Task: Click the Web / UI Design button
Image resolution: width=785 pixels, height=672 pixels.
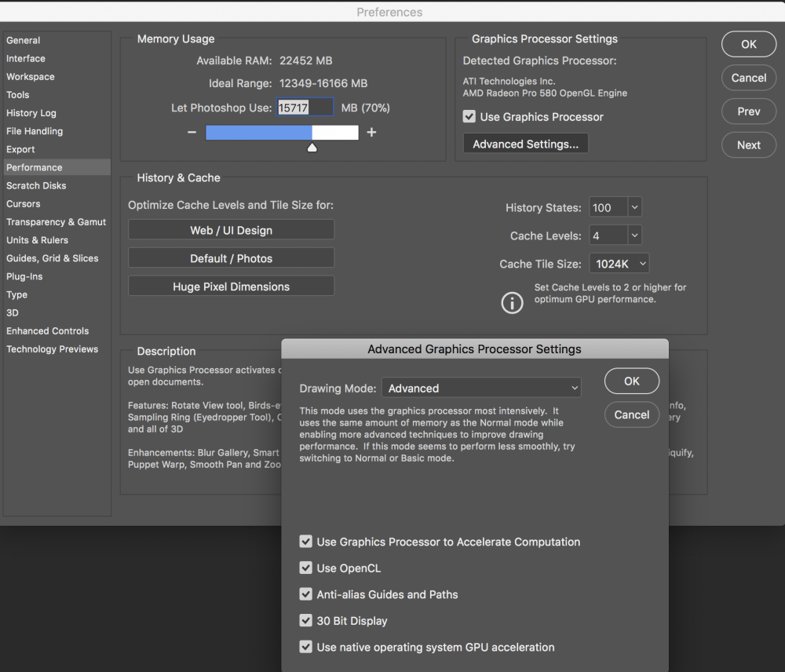Action: click(x=232, y=230)
